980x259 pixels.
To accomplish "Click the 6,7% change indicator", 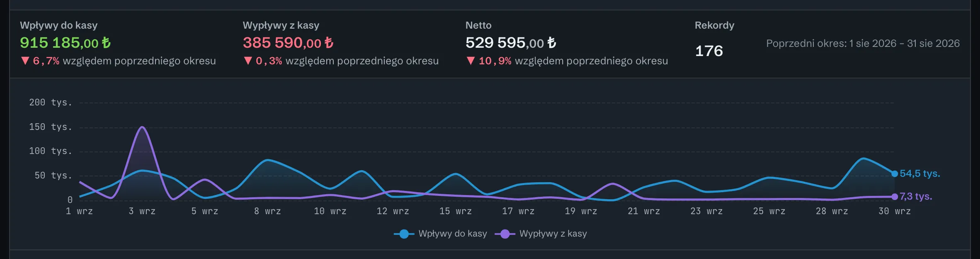I will (40, 61).
